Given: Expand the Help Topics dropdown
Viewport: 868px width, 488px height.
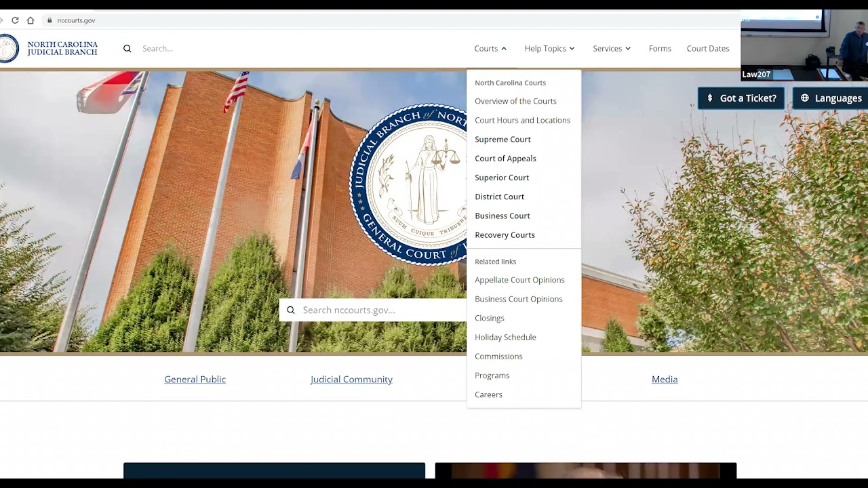Looking at the screenshot, I should tap(549, 49).
